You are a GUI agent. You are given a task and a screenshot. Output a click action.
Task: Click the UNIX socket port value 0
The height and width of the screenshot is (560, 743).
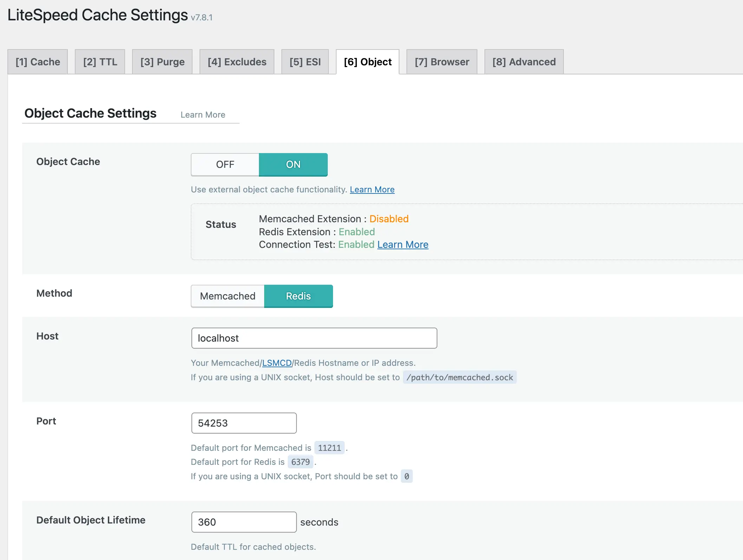(406, 476)
